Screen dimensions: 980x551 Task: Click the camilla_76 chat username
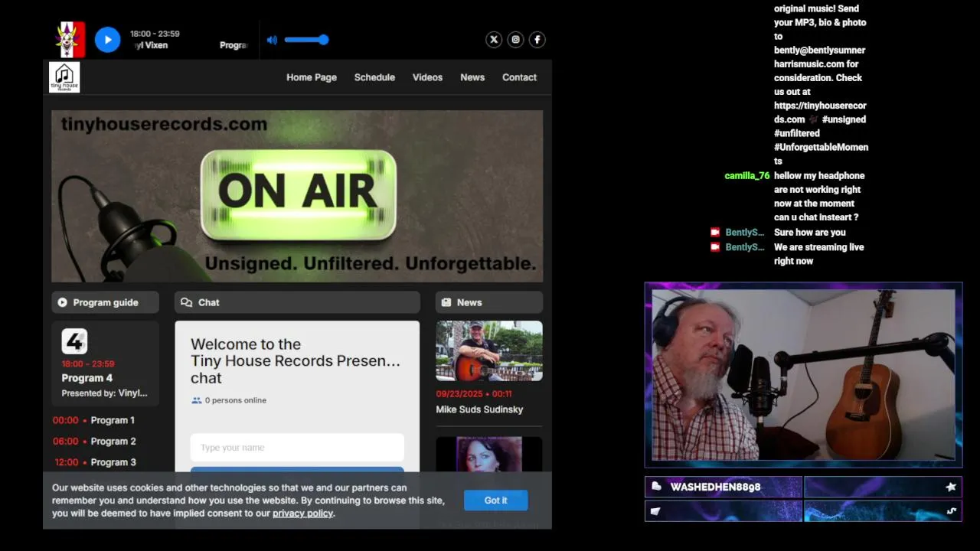point(746,176)
